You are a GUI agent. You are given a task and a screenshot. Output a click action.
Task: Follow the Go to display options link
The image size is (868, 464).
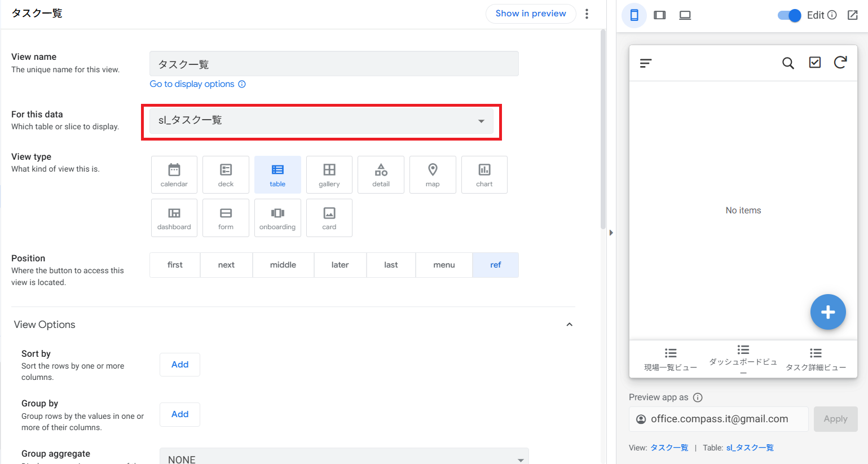click(x=192, y=84)
